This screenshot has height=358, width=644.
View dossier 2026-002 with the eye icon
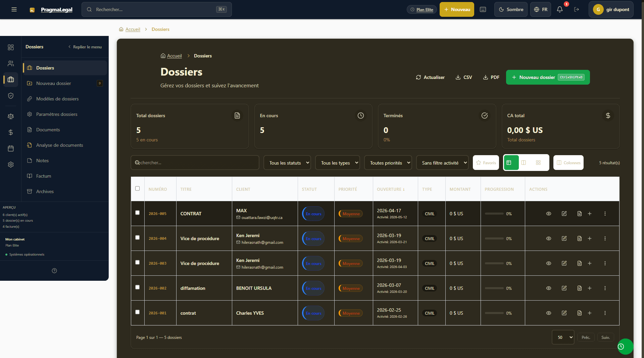pos(549,288)
